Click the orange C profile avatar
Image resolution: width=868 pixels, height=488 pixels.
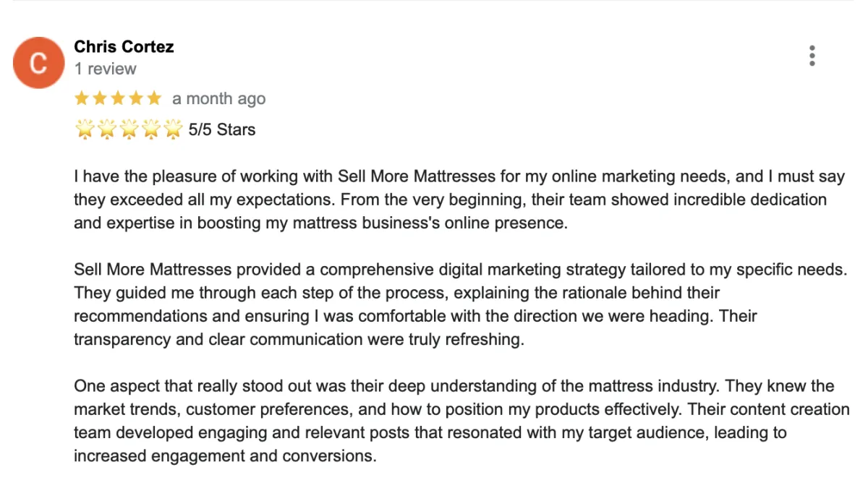pos(38,63)
